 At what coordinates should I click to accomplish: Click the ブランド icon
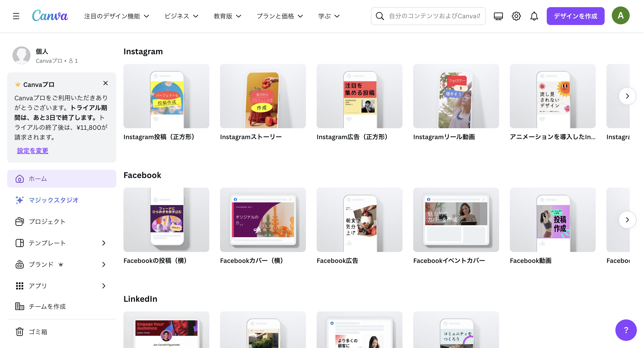19,264
